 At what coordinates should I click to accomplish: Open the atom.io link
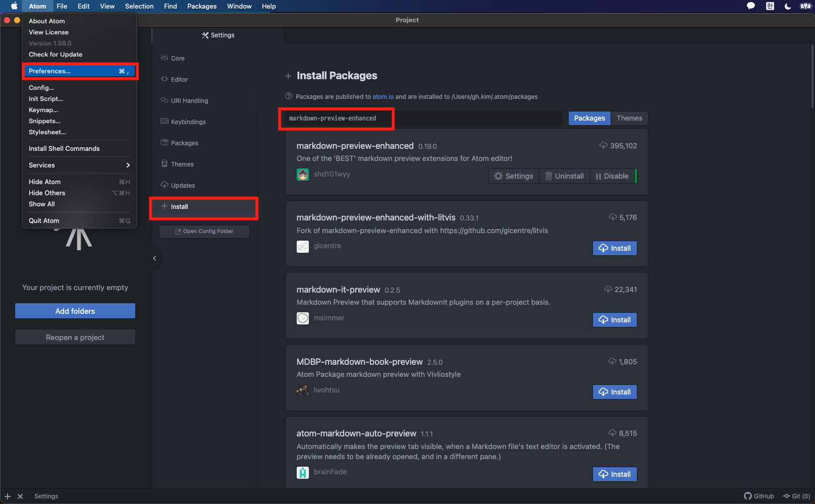click(x=383, y=96)
